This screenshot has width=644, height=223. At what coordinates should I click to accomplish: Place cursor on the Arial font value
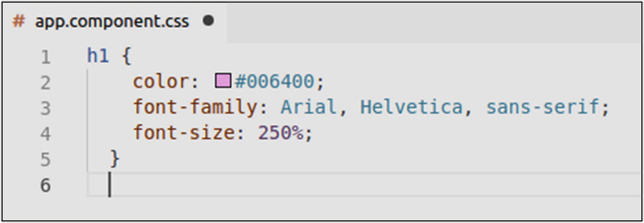tap(308, 107)
